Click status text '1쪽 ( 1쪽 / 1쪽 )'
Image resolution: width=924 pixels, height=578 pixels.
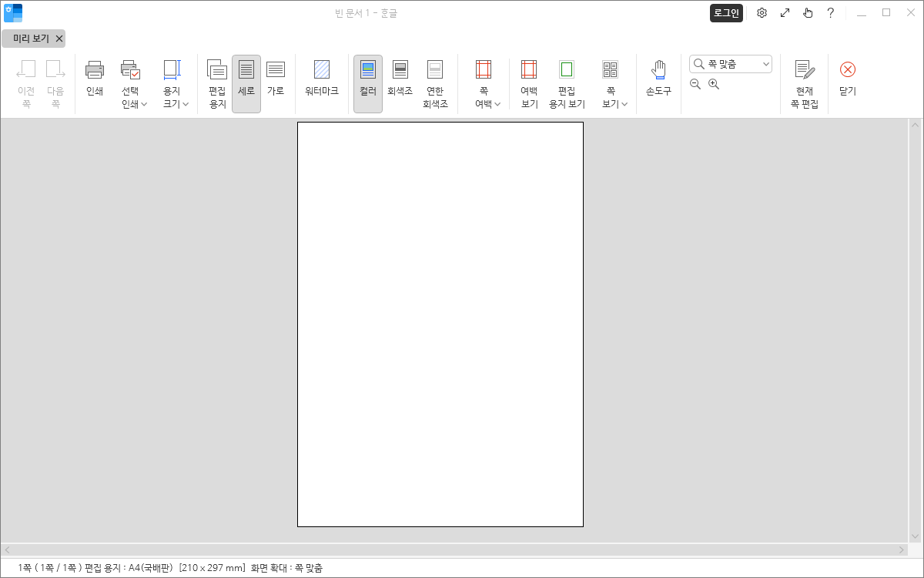(x=50, y=568)
